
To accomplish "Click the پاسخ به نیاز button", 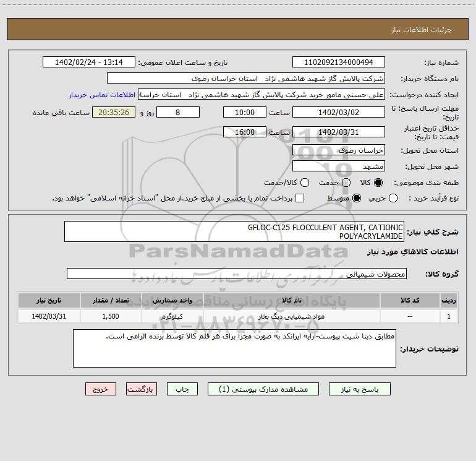I will click(360, 389).
